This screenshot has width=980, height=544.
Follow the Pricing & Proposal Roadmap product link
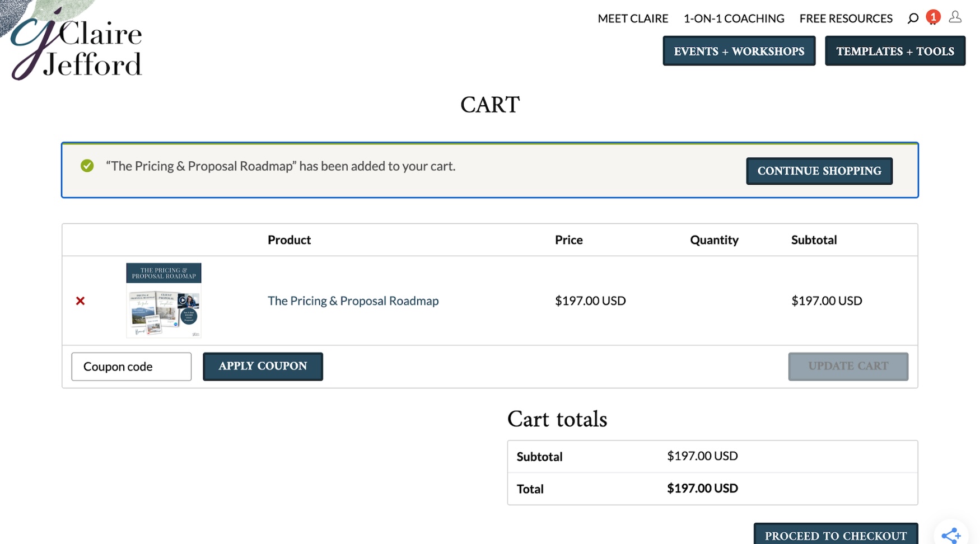353,301
